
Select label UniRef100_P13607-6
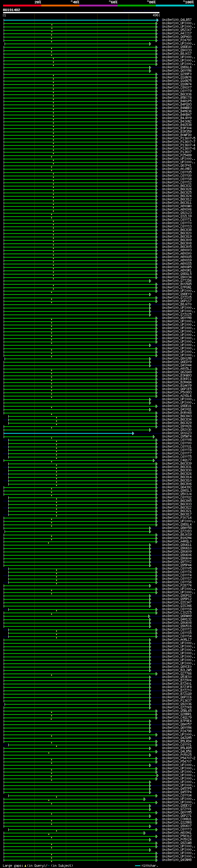pos(179,149)
